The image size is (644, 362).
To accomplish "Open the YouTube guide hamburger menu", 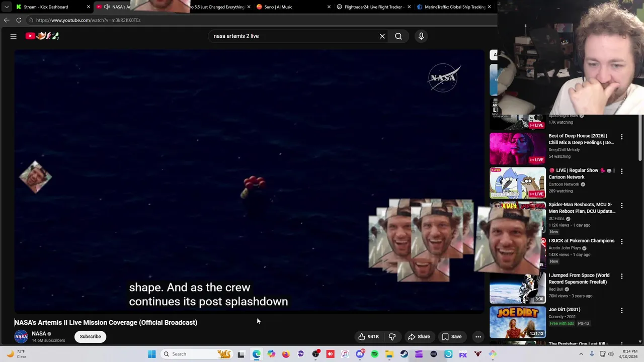I will coord(14,36).
